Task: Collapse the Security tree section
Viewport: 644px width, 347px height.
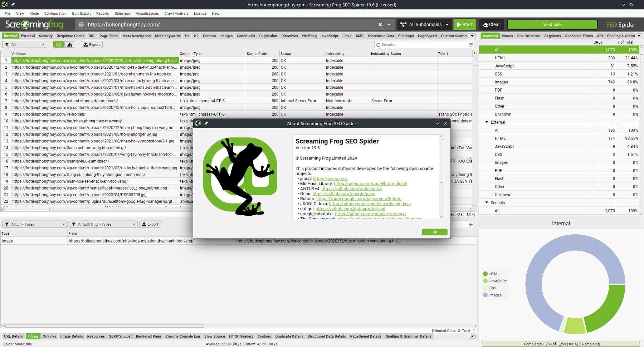Action: tap(487, 203)
